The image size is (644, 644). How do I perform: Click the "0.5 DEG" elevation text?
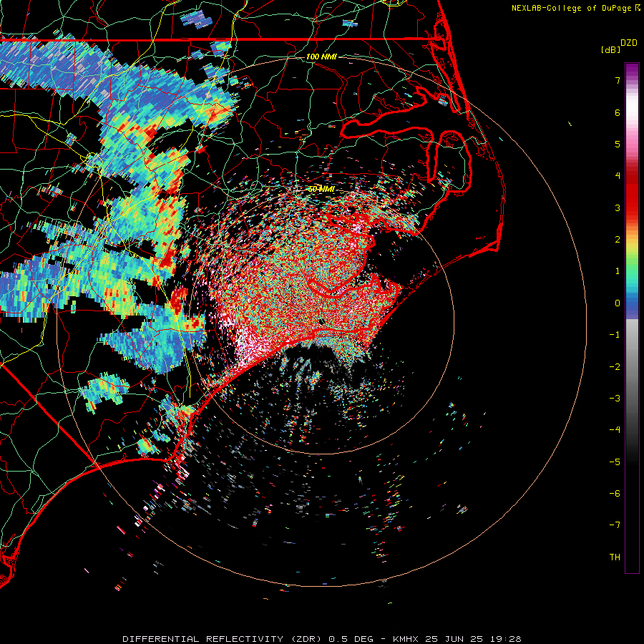coord(351,639)
